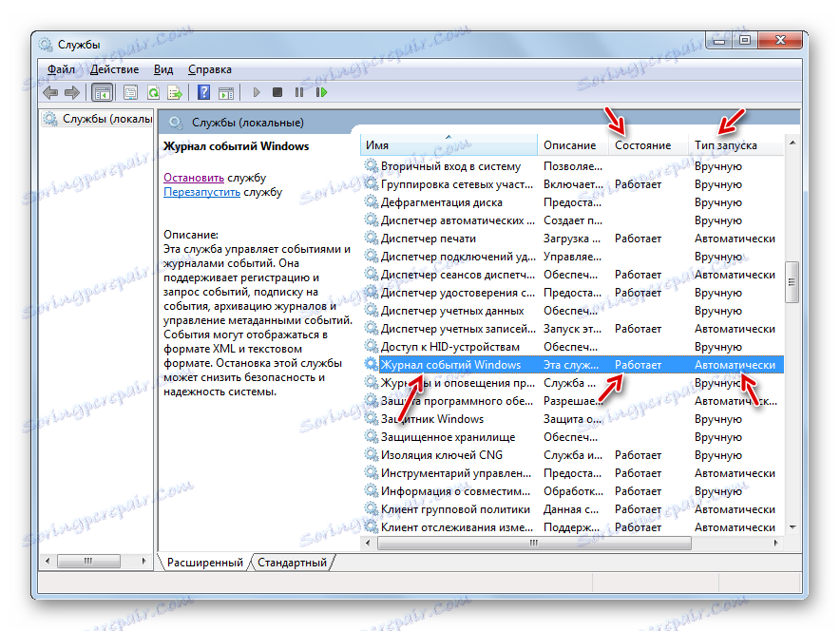Screen dimensions: 840x631
Task: Click gear icon of Изоляция ключей CNG
Action: pyautogui.click(x=372, y=455)
